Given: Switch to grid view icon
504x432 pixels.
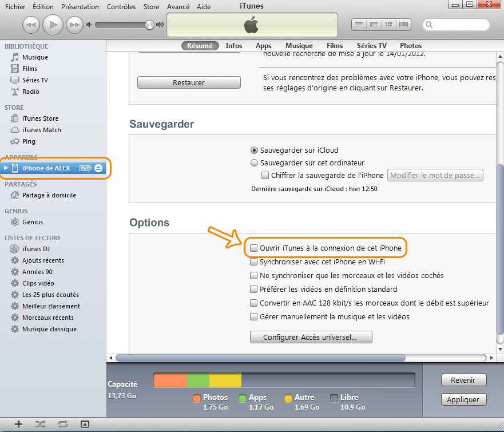Looking at the screenshot, I should coord(388,25).
